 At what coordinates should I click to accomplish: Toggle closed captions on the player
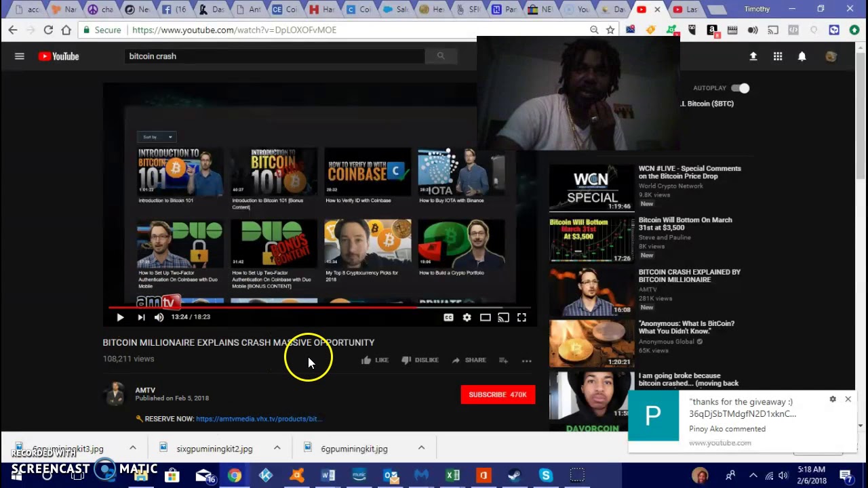tap(448, 317)
